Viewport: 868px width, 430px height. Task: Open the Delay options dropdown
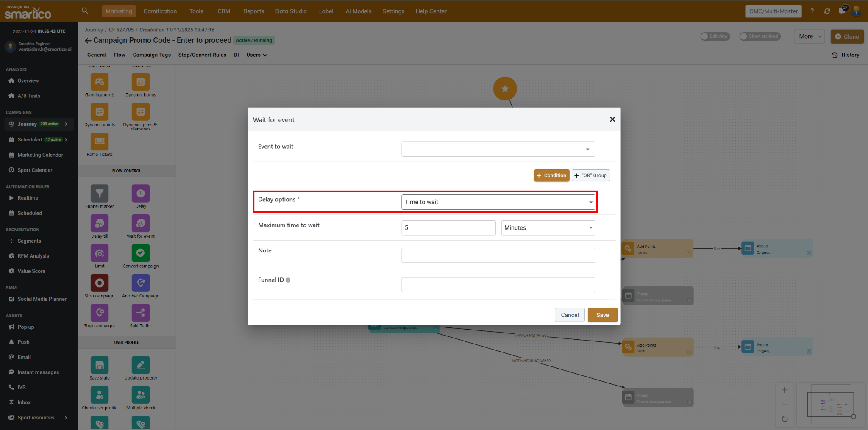pyautogui.click(x=498, y=202)
